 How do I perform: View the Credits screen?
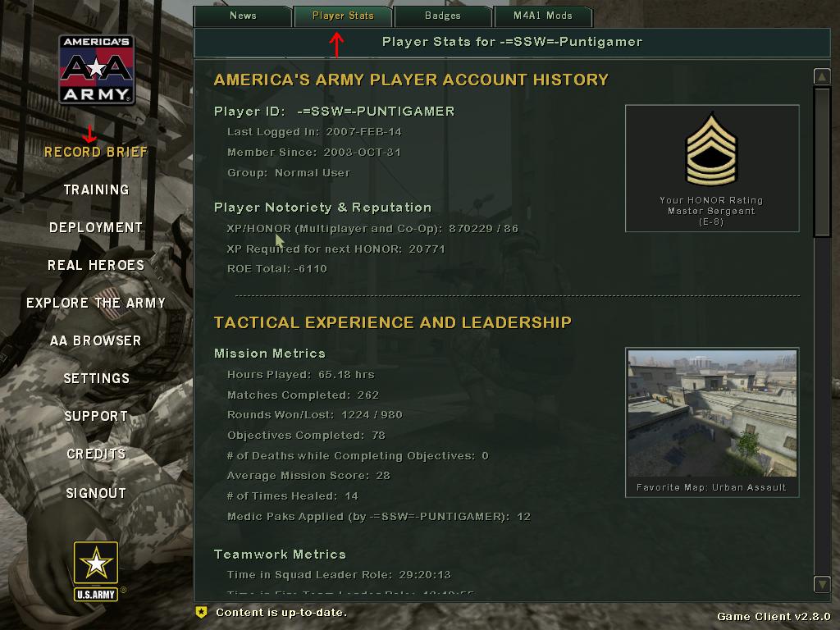96,454
